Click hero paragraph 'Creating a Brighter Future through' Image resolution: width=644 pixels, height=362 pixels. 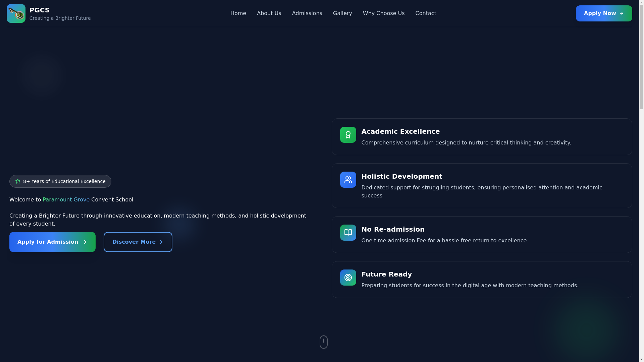[158, 220]
